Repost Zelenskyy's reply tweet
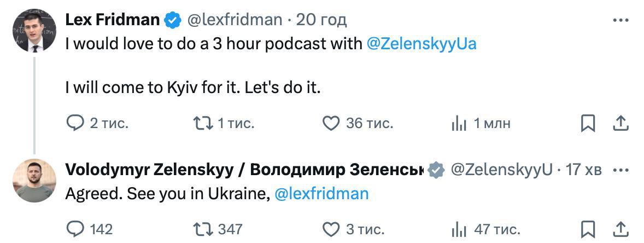644x243 pixels. [x=203, y=228]
